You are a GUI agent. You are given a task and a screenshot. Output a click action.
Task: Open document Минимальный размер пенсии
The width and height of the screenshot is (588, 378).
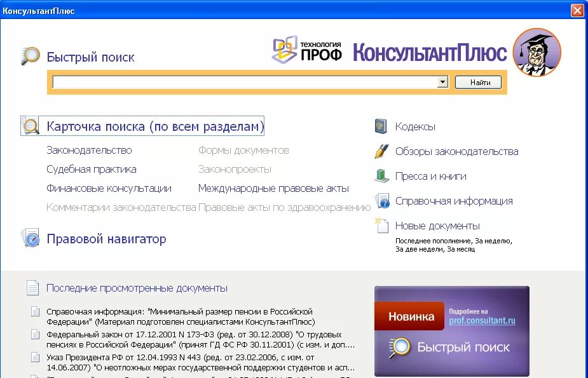181,316
